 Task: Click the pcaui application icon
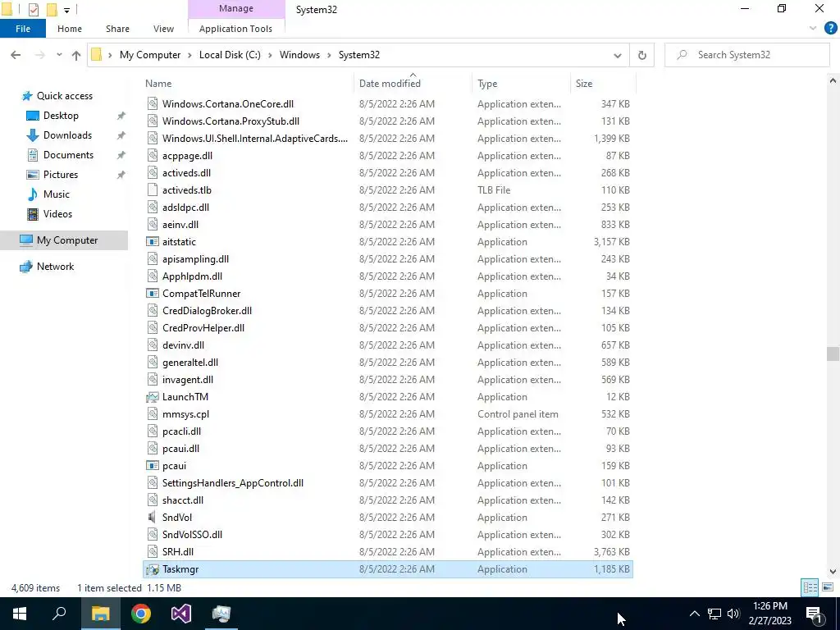tap(153, 466)
